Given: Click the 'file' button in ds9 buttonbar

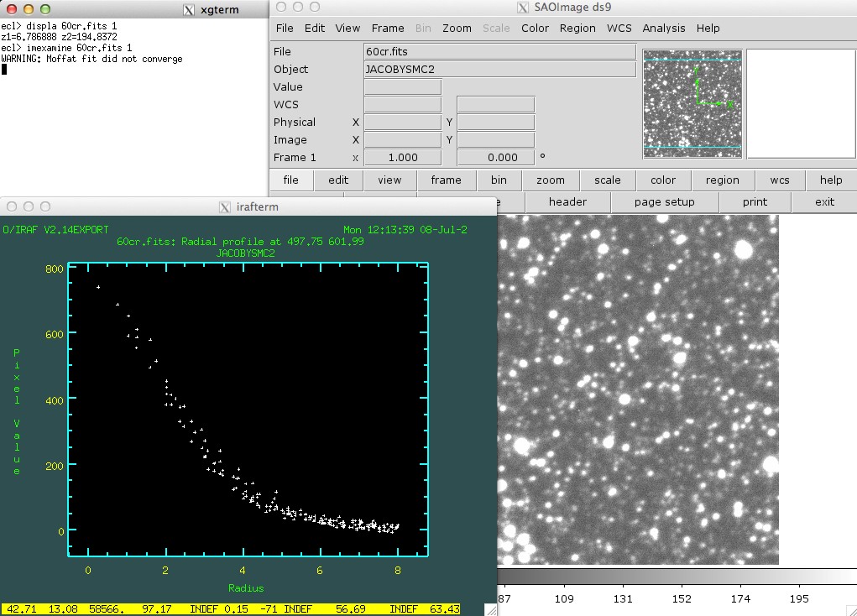Looking at the screenshot, I should click(x=290, y=180).
